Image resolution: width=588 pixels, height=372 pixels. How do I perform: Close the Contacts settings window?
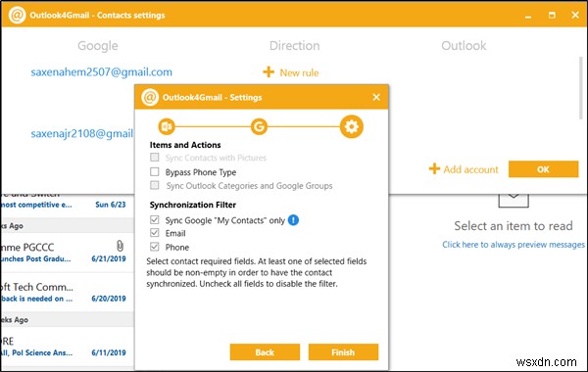coord(575,15)
